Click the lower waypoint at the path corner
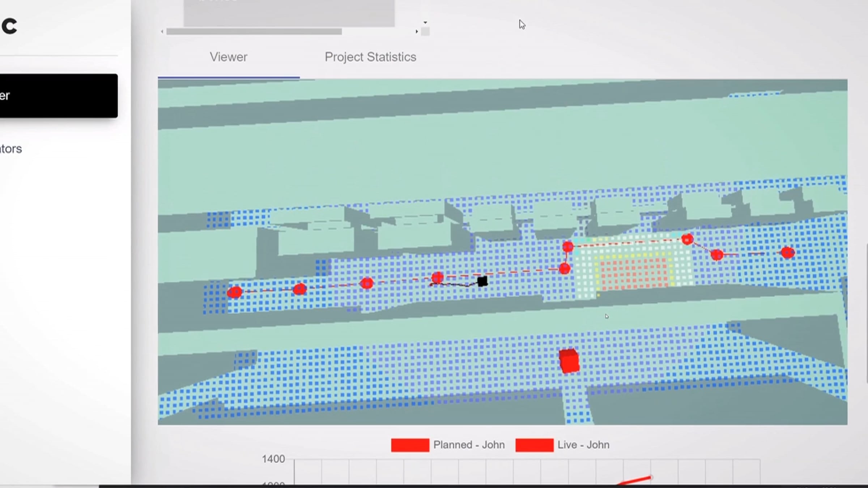The image size is (868, 488). (565, 269)
